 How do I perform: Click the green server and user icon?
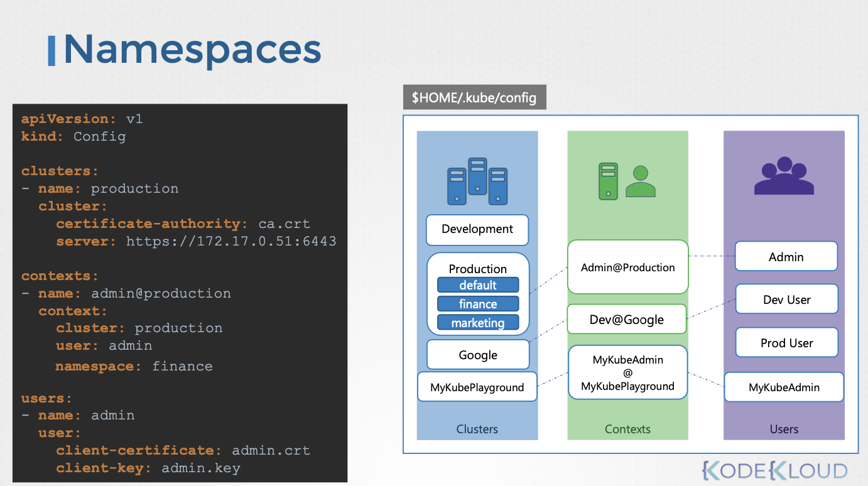[x=627, y=182]
